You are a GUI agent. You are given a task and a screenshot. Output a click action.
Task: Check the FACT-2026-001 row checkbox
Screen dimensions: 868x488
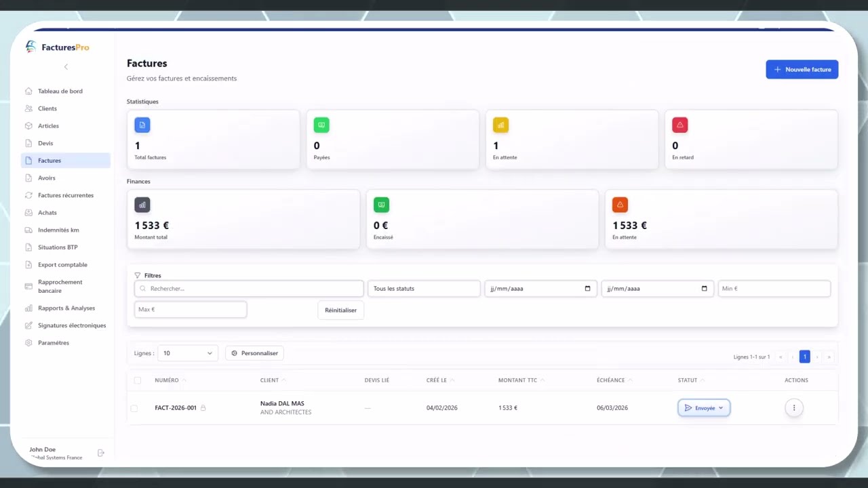click(134, 408)
